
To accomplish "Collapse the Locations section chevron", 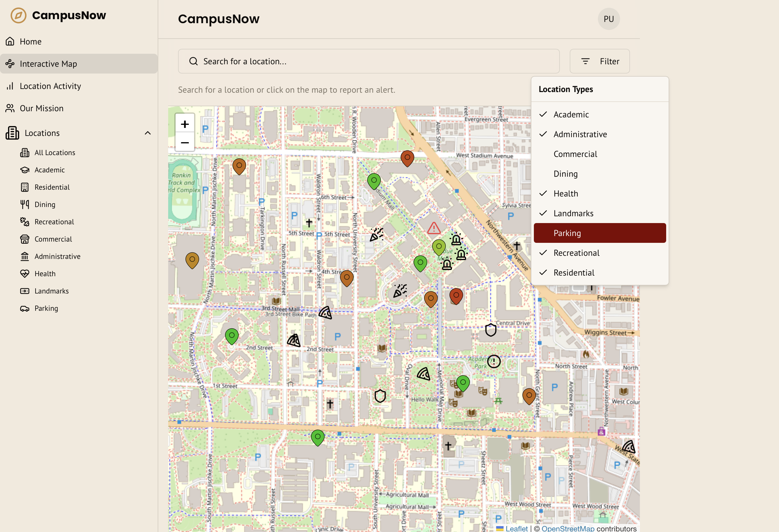I will [147, 133].
